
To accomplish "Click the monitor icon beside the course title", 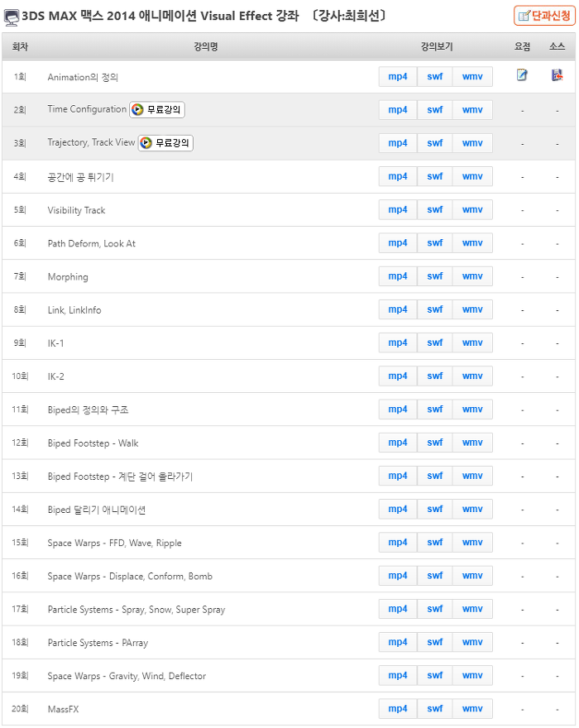I will [11, 17].
